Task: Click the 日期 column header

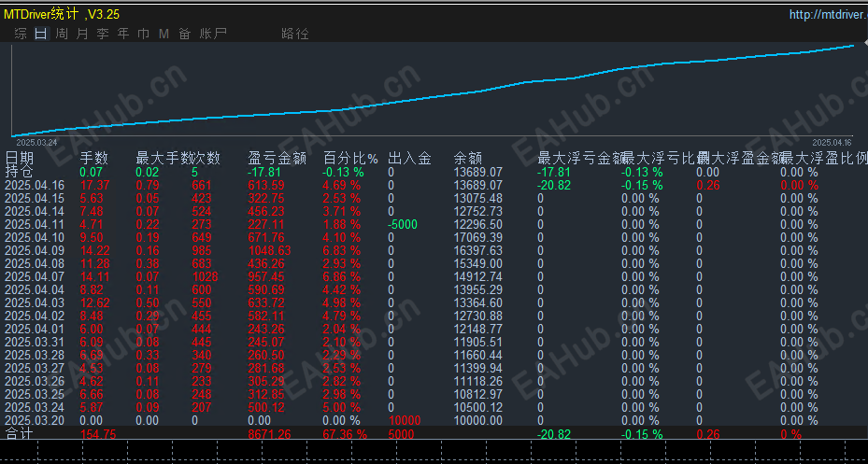Action: (x=19, y=160)
